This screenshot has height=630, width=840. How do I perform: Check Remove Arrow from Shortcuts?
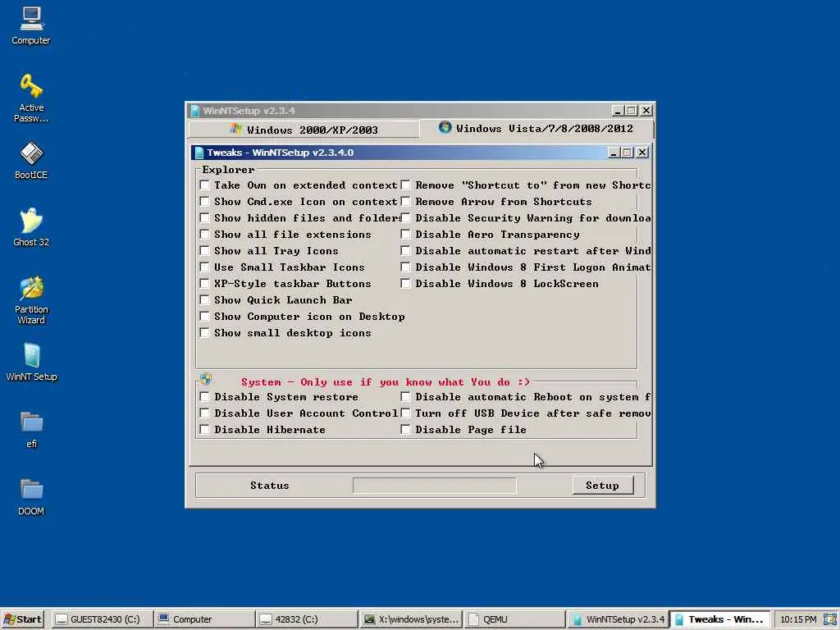tap(405, 202)
